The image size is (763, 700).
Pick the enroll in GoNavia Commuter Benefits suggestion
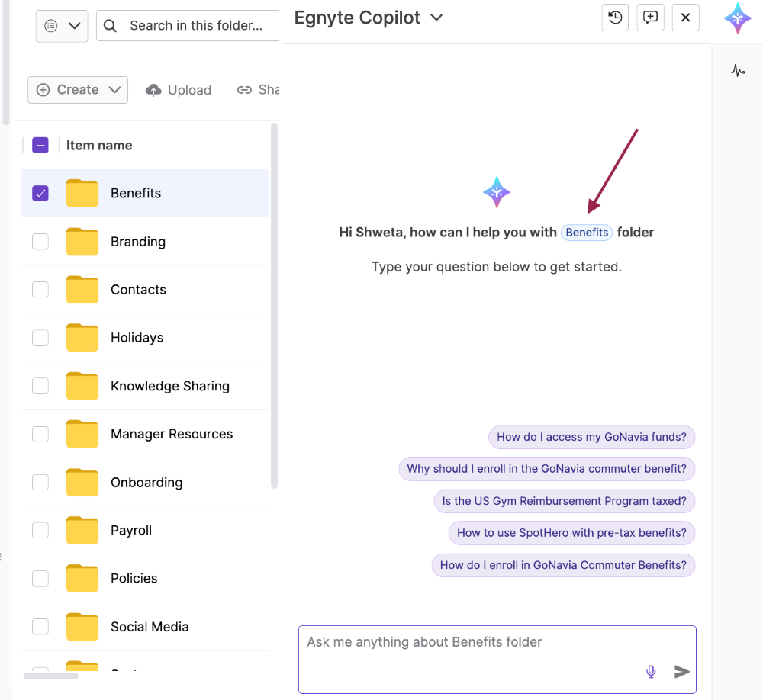(564, 565)
